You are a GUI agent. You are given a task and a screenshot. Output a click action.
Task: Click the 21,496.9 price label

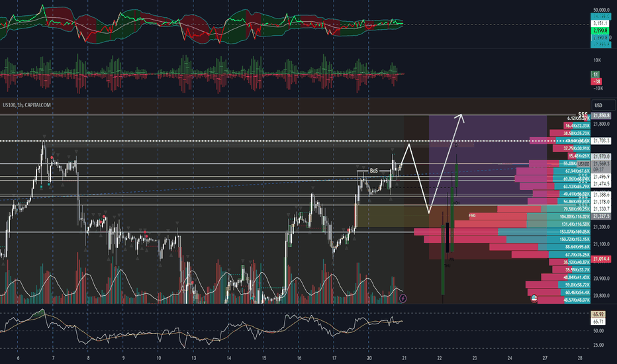(x=601, y=177)
